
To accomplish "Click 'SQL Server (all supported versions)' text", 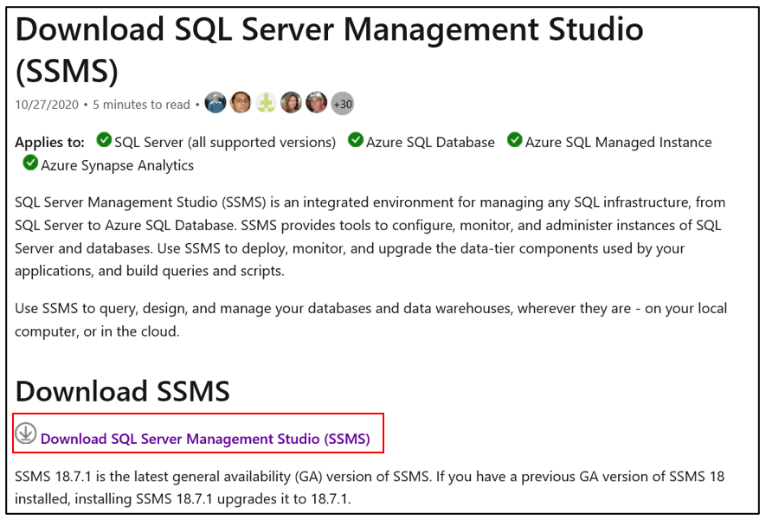I will (225, 142).
